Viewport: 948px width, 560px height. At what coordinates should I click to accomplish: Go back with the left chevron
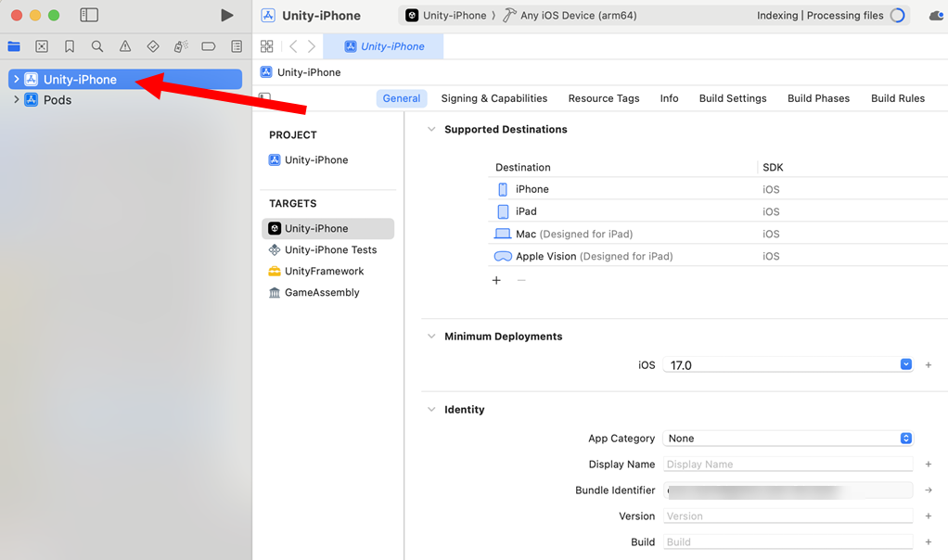pos(293,46)
